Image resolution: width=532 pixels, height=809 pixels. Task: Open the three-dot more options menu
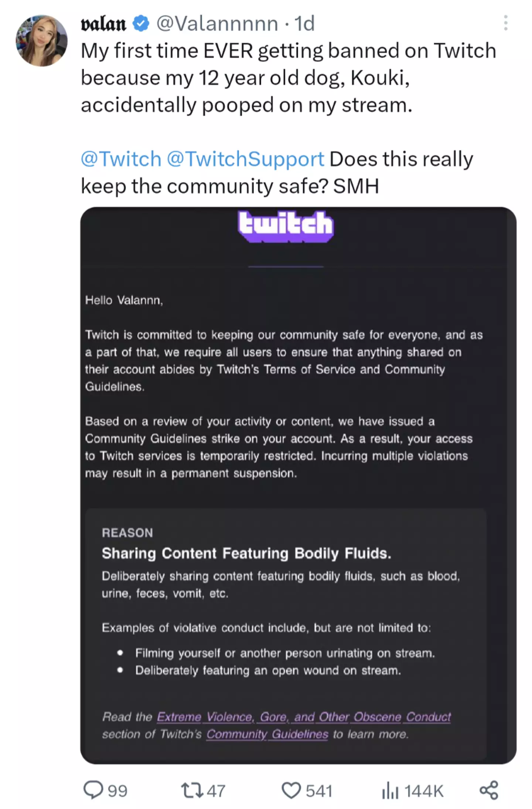(505, 23)
